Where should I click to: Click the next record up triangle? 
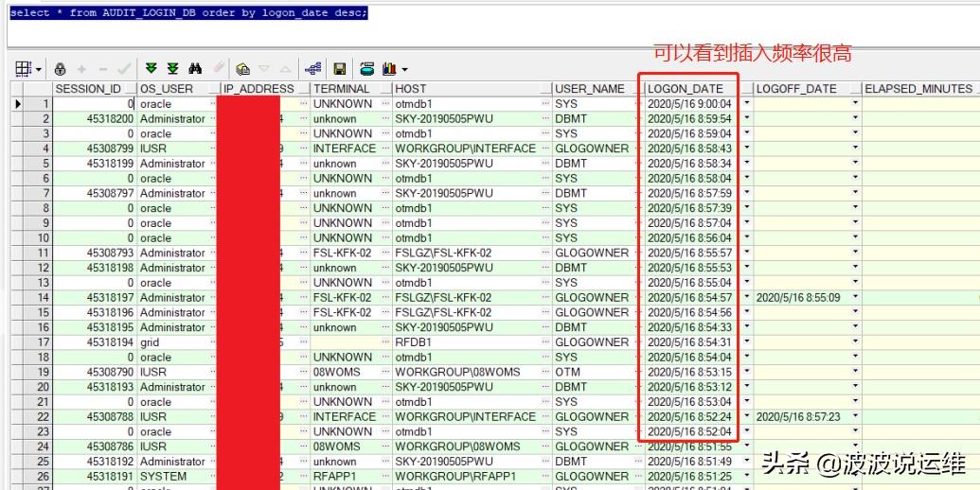285,69
